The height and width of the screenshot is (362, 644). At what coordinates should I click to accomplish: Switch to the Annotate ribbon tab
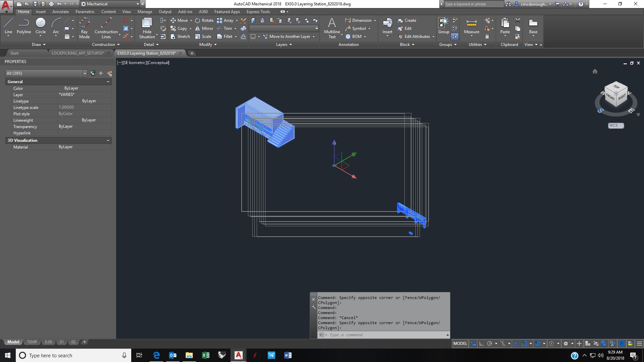[60, 12]
